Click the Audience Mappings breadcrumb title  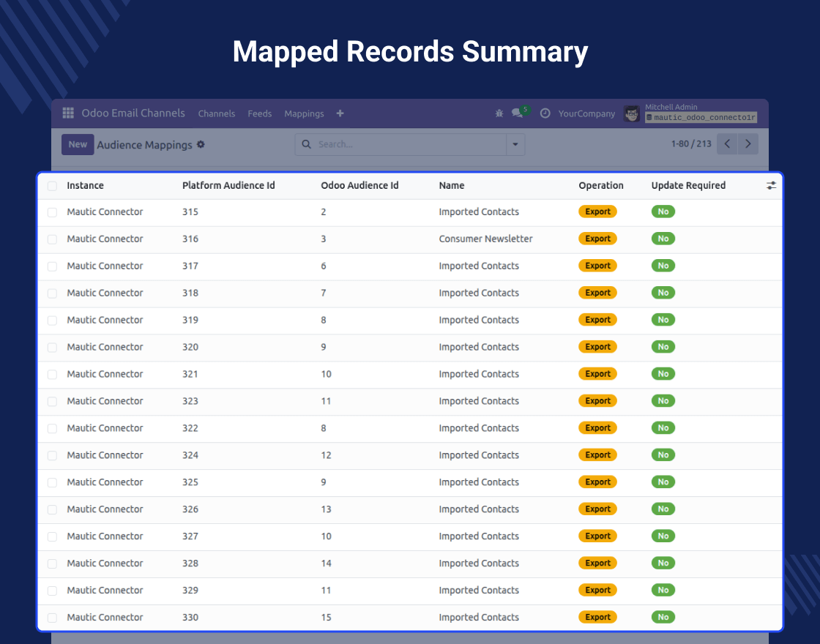click(x=144, y=145)
